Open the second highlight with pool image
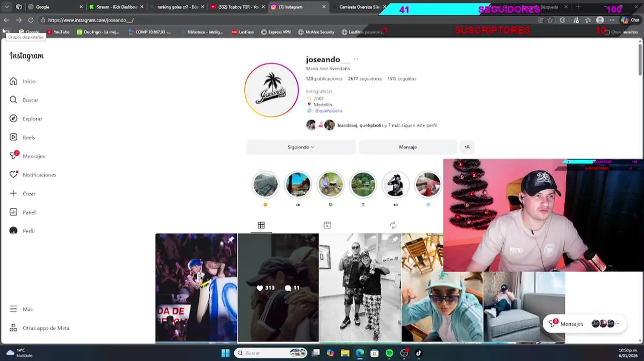644x361 pixels. click(x=298, y=185)
